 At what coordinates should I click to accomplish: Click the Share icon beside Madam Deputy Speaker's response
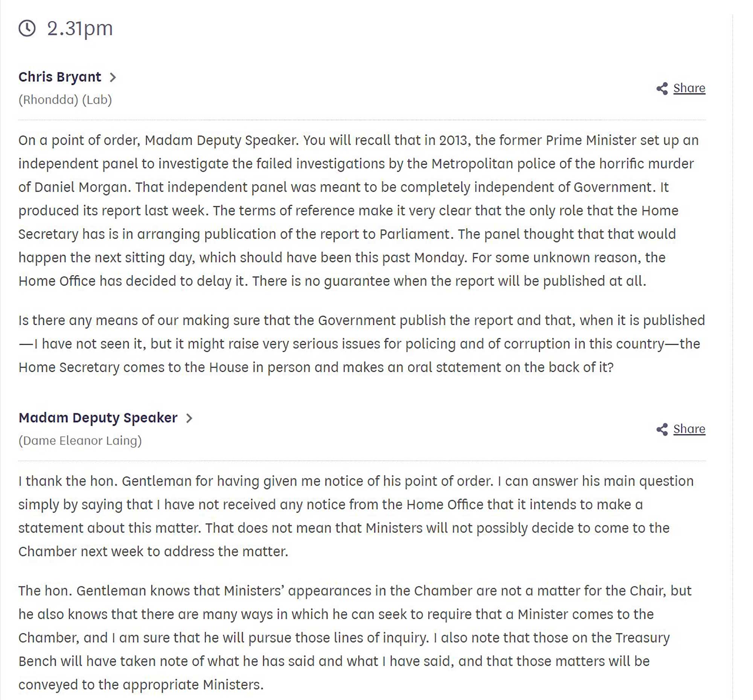pos(663,429)
